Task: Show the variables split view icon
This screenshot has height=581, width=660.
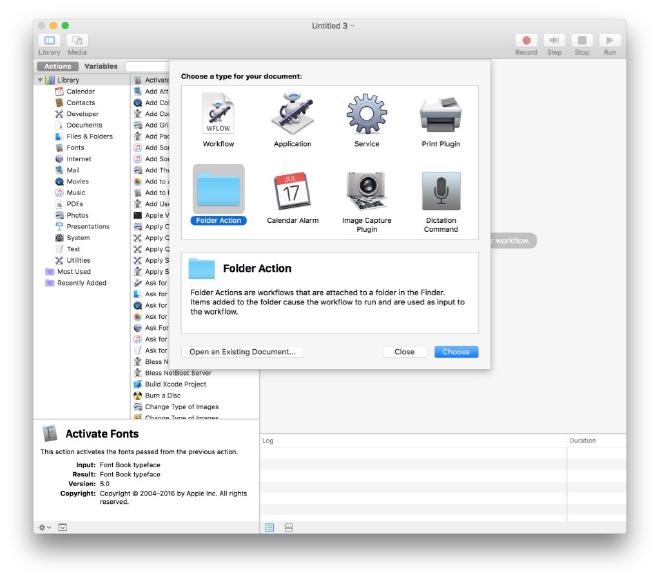Action: coord(289,528)
